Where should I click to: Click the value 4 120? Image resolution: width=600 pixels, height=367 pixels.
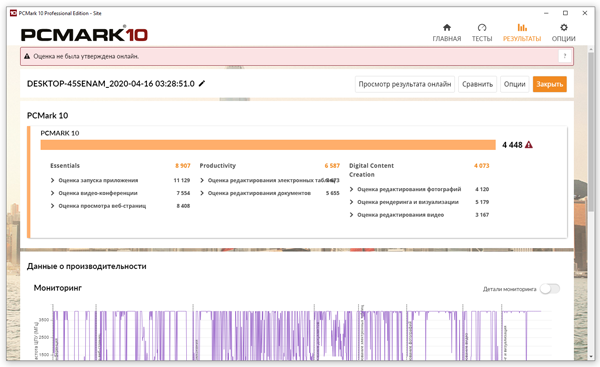point(482,189)
